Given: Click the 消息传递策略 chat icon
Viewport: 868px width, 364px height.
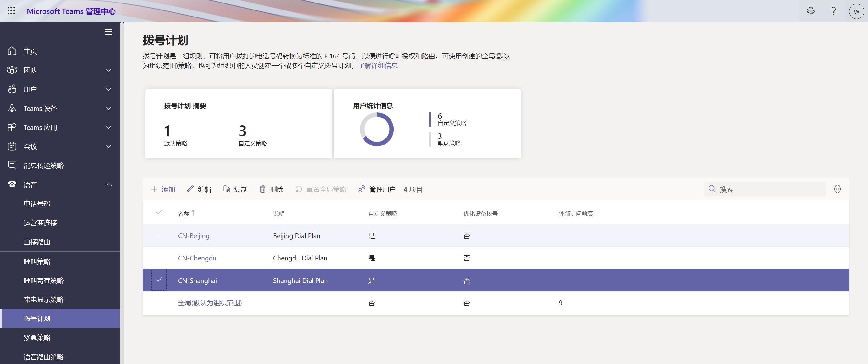Looking at the screenshot, I should 12,165.
